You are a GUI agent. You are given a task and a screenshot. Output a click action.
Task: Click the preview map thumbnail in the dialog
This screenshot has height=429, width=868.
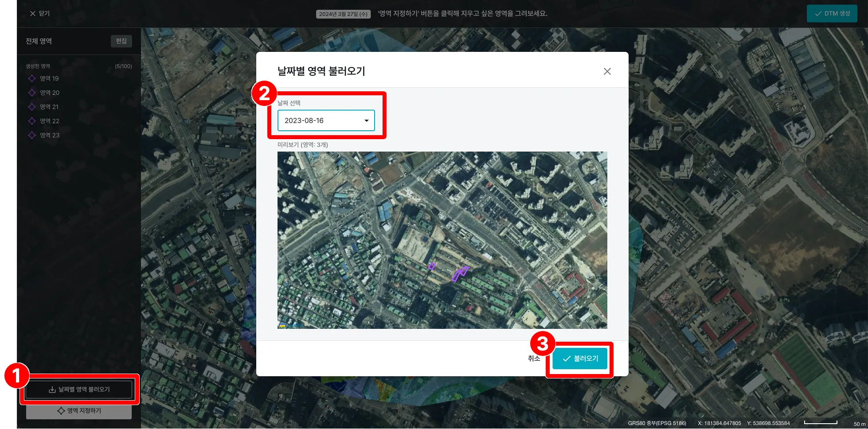(442, 240)
